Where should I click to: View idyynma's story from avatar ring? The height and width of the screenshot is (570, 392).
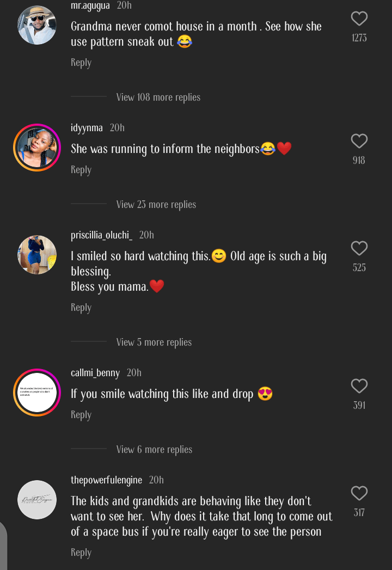[x=37, y=148]
